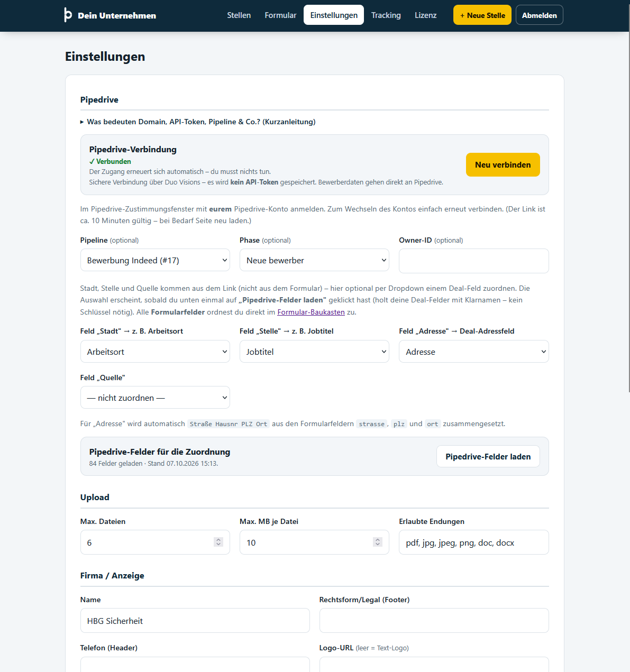Click the Logo-URL input field
630x672 pixels.
[434, 665]
